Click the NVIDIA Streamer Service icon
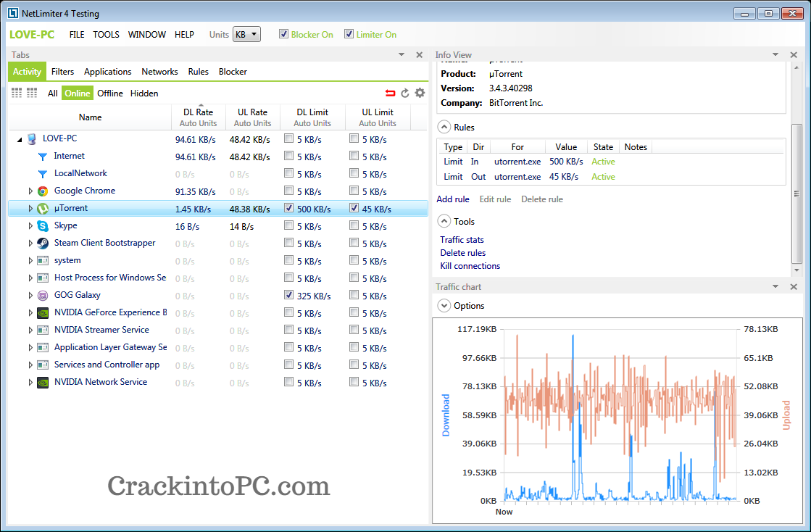This screenshot has height=532, width=811. (x=43, y=331)
